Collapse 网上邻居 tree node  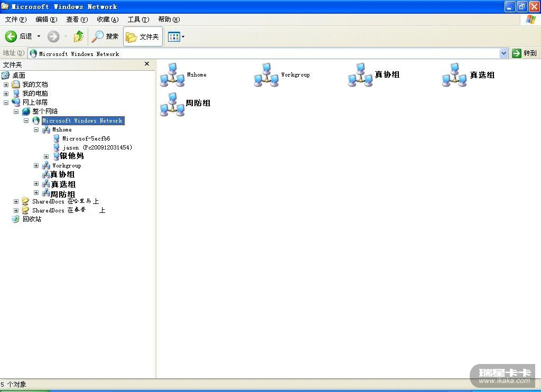6,102
